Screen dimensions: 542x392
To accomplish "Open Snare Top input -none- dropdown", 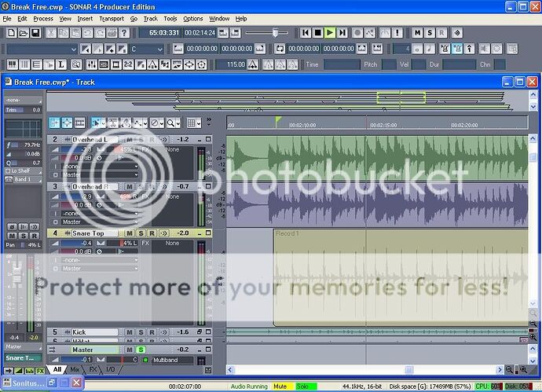I will (101, 260).
